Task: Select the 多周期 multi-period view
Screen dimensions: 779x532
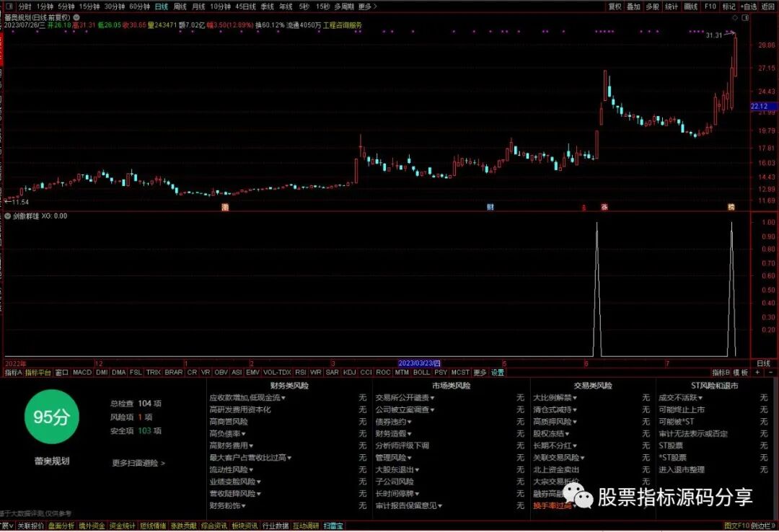Action: [x=344, y=6]
